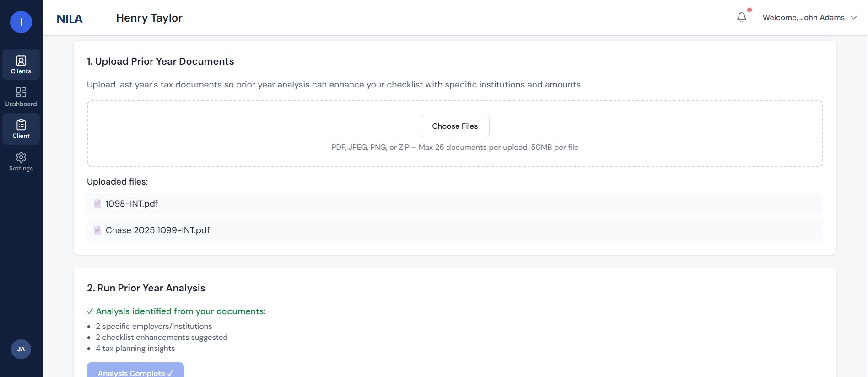The width and height of the screenshot is (868, 377).
Task: Click '2 specific employers/institutions' item
Action: (x=154, y=326)
